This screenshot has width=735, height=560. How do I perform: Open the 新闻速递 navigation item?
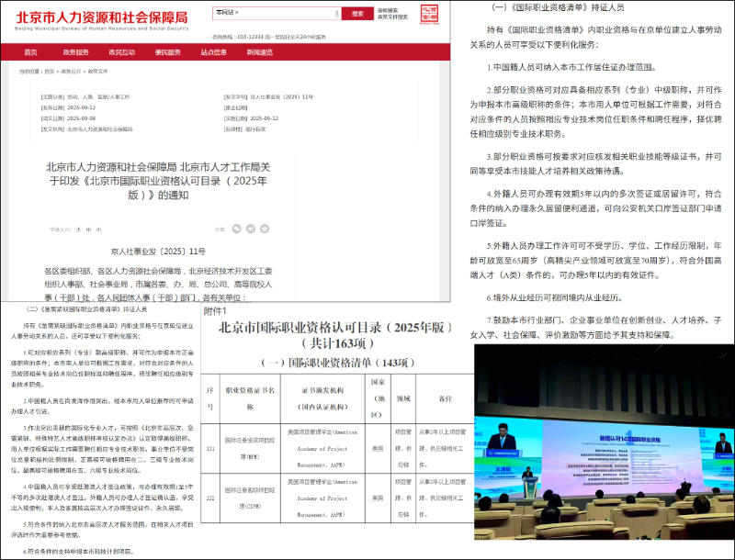click(256, 54)
